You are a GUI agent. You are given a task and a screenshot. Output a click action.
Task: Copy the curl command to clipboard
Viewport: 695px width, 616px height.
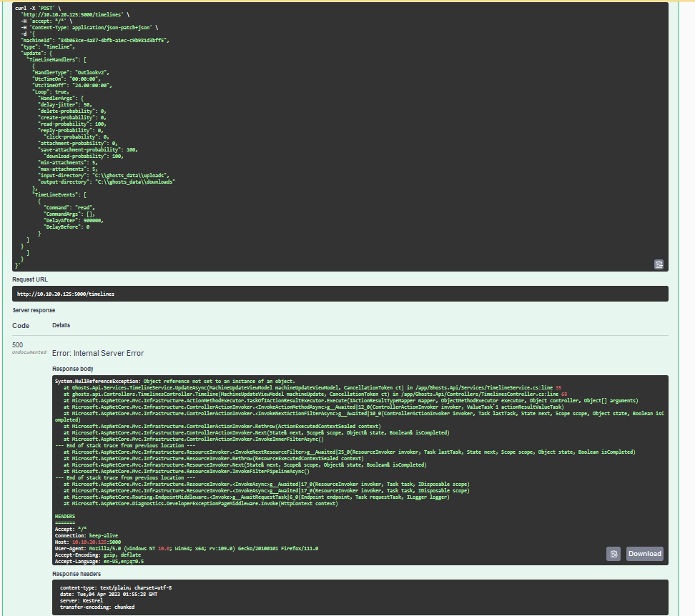click(659, 264)
